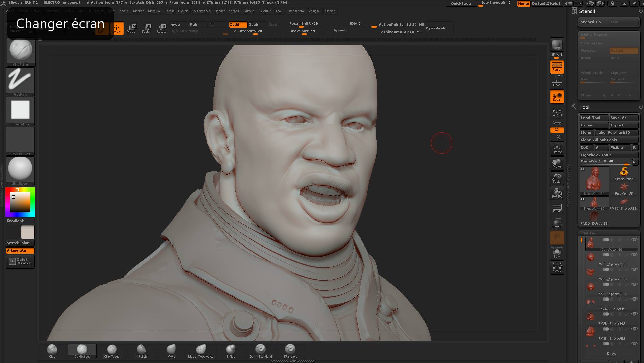The height and width of the screenshot is (363, 644).
Task: Toggle Zadd sculpt mode
Action: (x=238, y=24)
